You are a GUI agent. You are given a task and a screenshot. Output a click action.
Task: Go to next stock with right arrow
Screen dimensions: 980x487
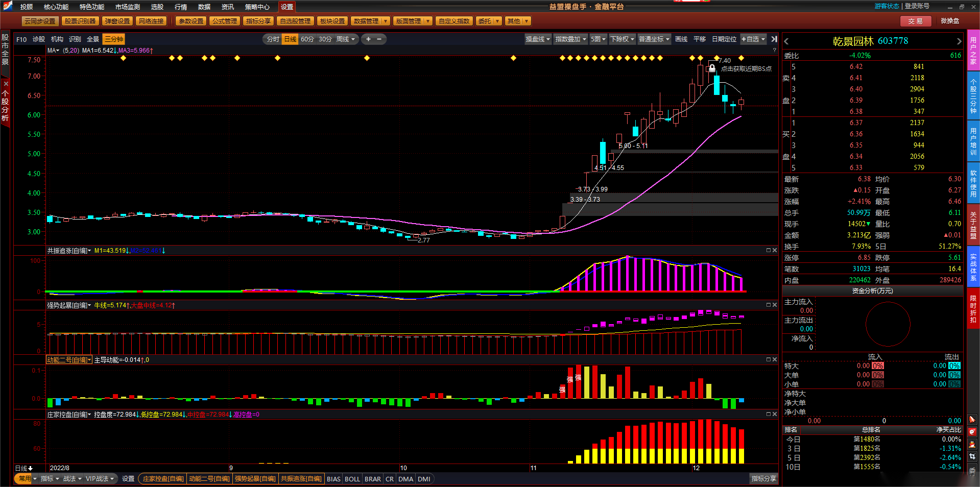click(959, 41)
